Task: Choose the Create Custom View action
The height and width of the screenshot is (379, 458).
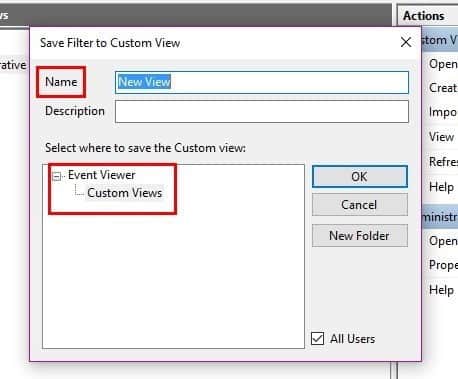Action: pos(443,88)
